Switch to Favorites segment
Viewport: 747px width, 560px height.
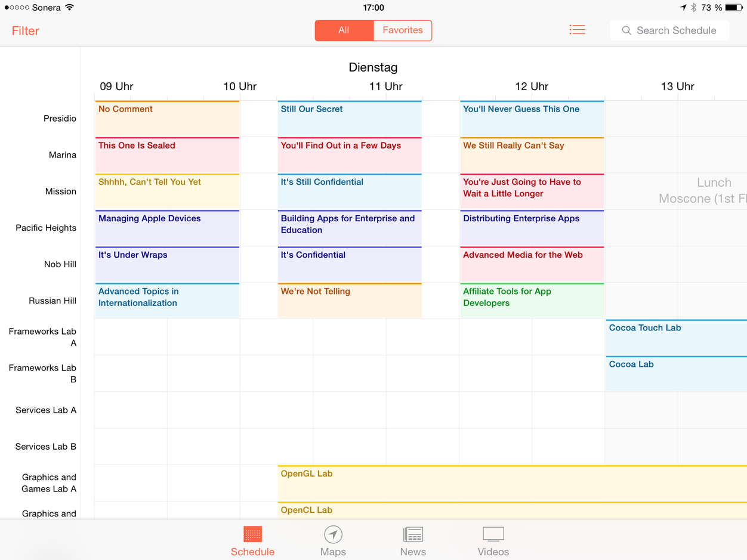[403, 30]
